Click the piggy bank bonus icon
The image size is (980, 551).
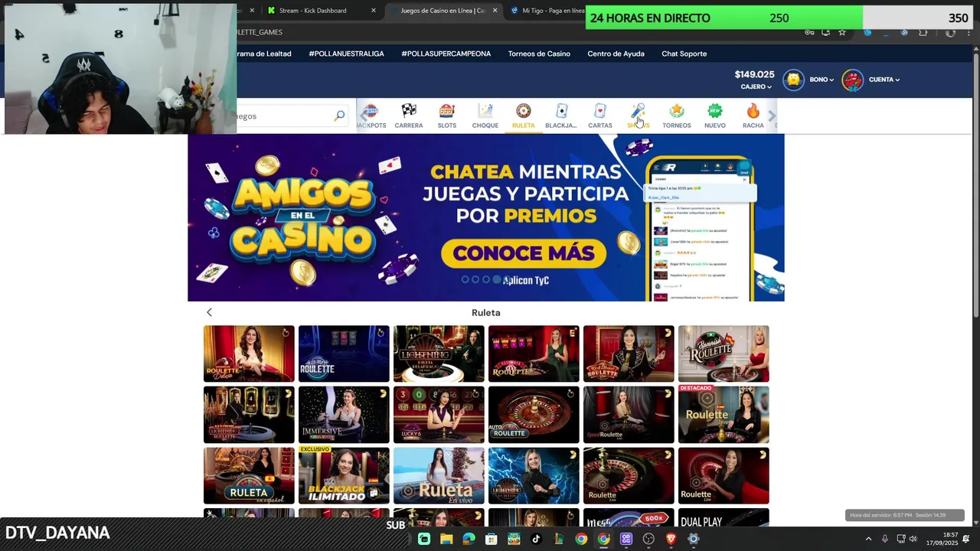(x=794, y=80)
